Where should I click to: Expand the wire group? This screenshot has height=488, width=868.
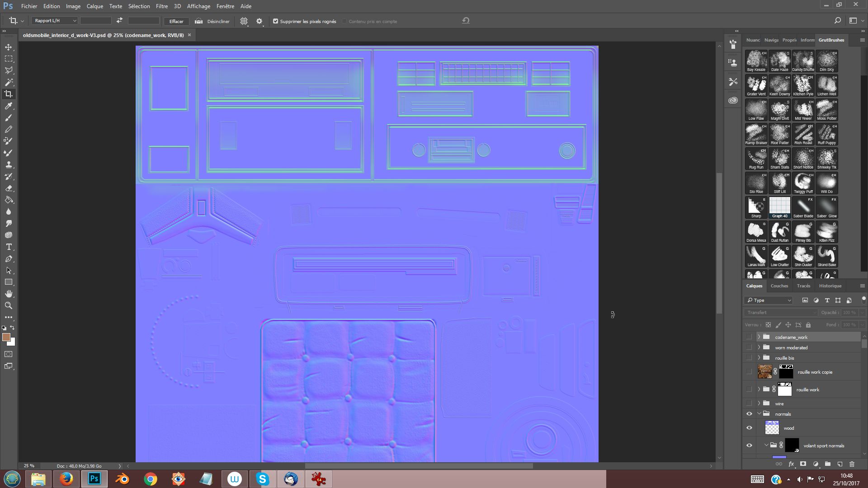pos(759,404)
